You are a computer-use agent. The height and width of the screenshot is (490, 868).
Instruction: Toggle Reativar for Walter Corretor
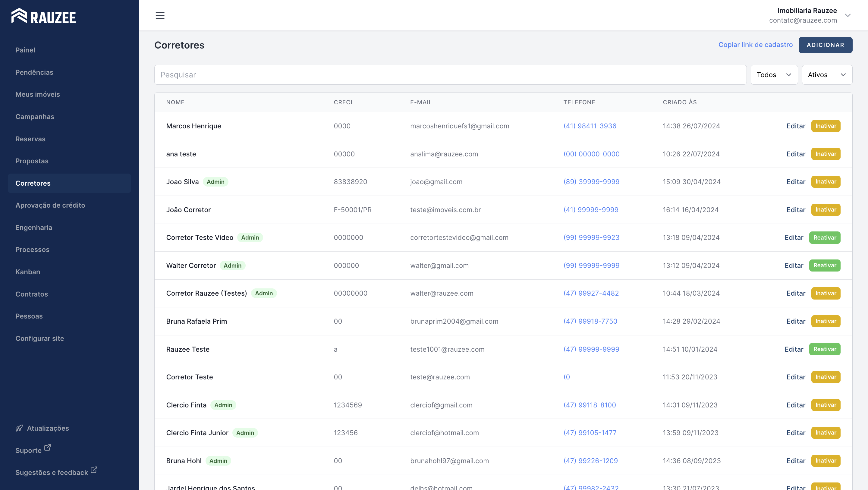click(825, 265)
